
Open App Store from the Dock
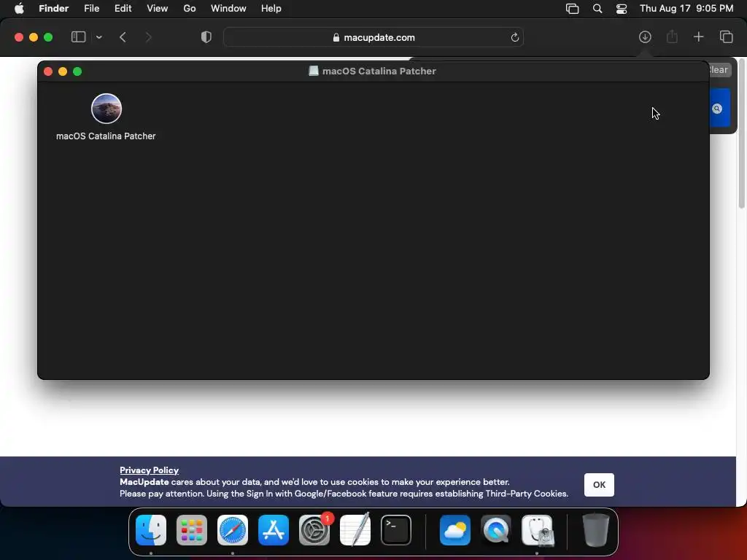[x=274, y=530]
